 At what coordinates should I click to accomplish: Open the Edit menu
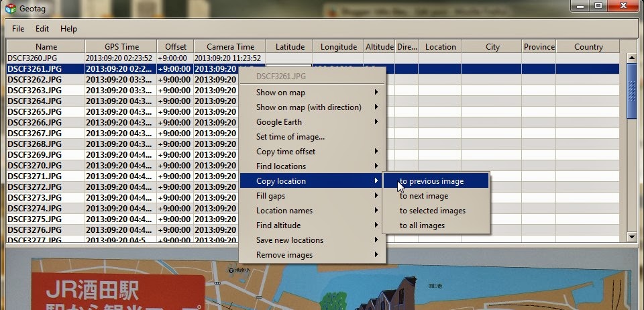pos(42,29)
